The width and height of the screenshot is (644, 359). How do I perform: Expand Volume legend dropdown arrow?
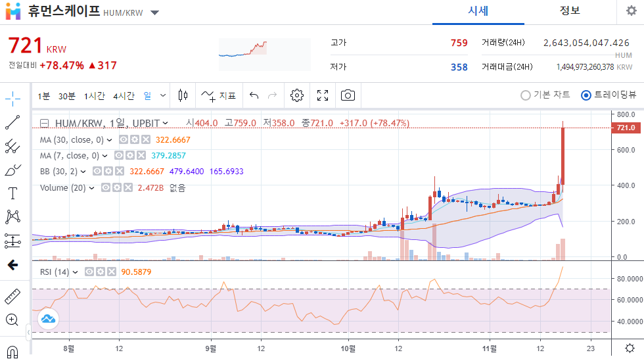pyautogui.click(x=91, y=188)
